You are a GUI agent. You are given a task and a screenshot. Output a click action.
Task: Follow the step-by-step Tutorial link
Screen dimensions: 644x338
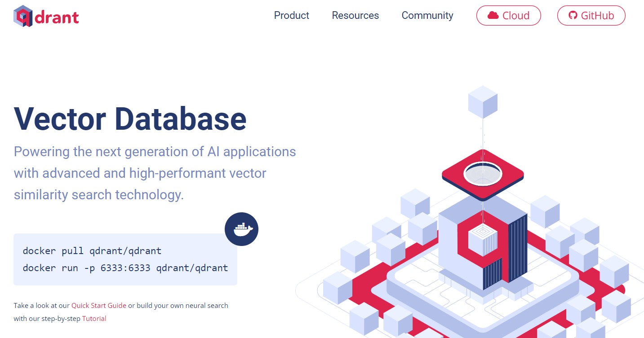(94, 318)
